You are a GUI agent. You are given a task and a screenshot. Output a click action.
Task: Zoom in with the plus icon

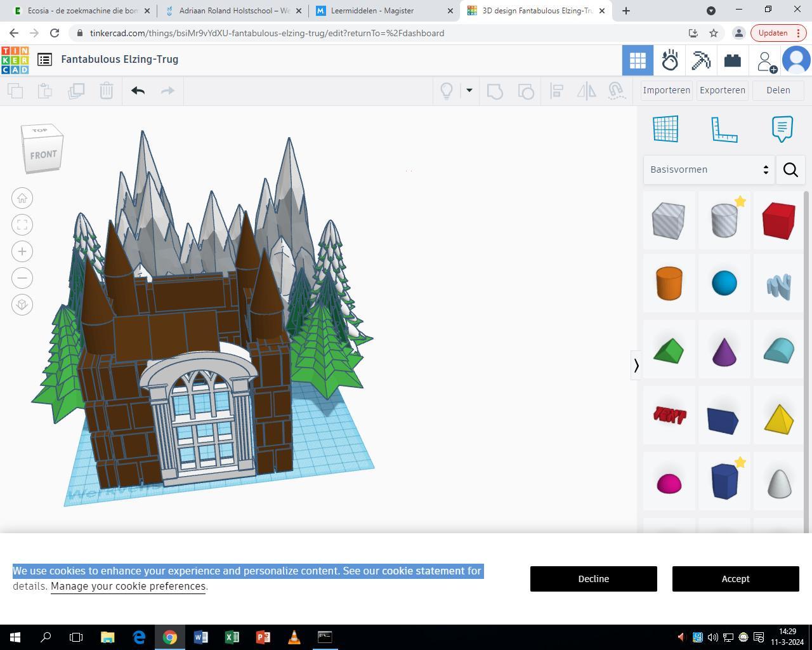point(22,251)
